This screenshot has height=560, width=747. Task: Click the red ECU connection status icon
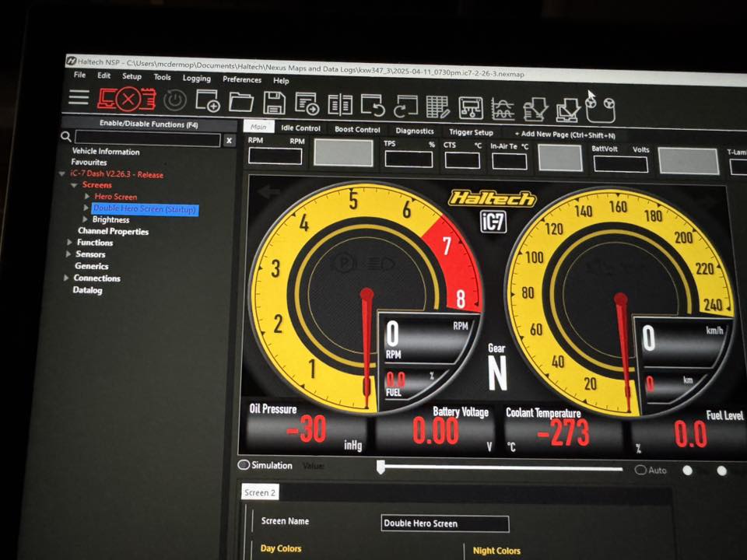127,99
